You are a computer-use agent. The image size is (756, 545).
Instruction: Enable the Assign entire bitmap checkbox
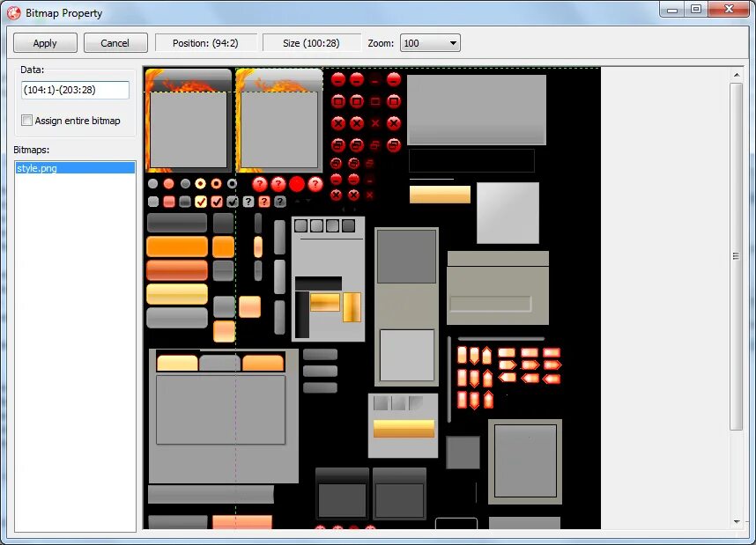coord(27,121)
